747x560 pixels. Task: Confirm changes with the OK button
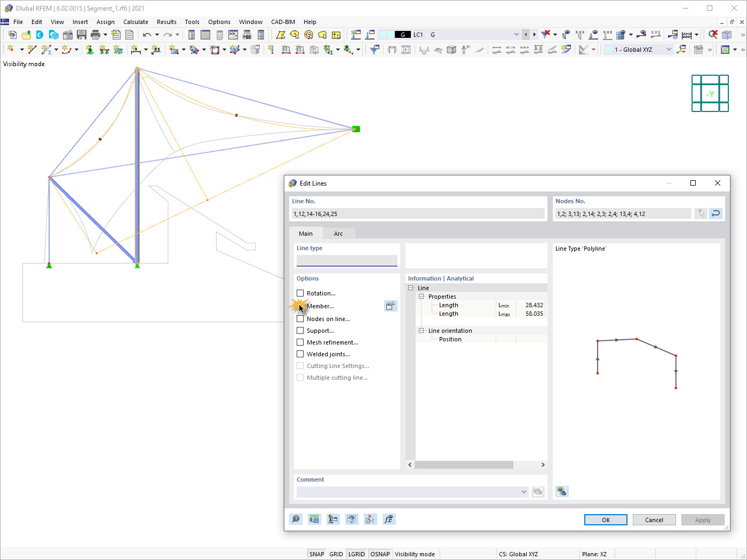[x=605, y=519]
